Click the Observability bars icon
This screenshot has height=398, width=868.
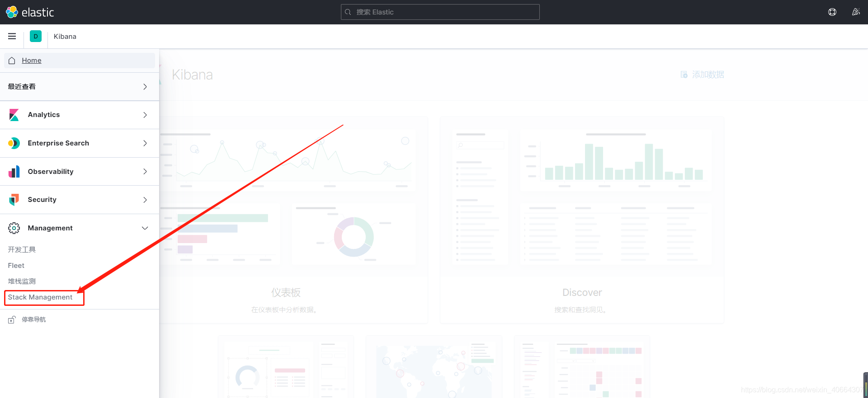coord(14,172)
